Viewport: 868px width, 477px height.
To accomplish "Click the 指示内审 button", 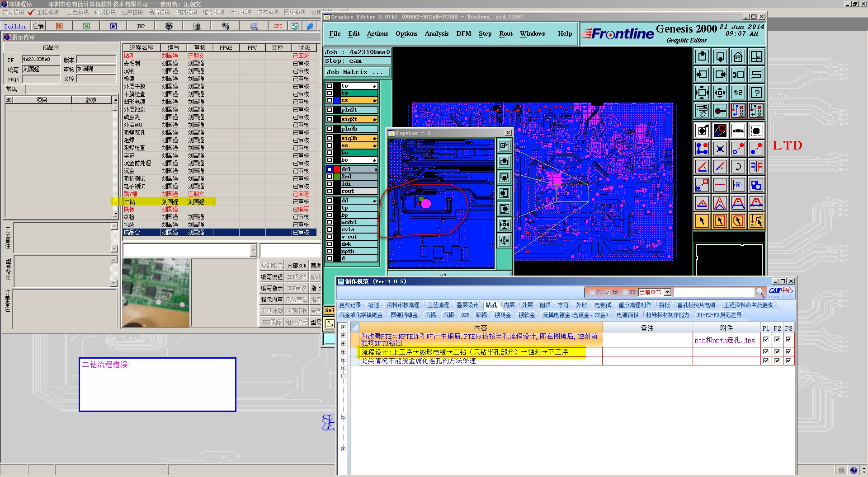I will coord(272,299).
